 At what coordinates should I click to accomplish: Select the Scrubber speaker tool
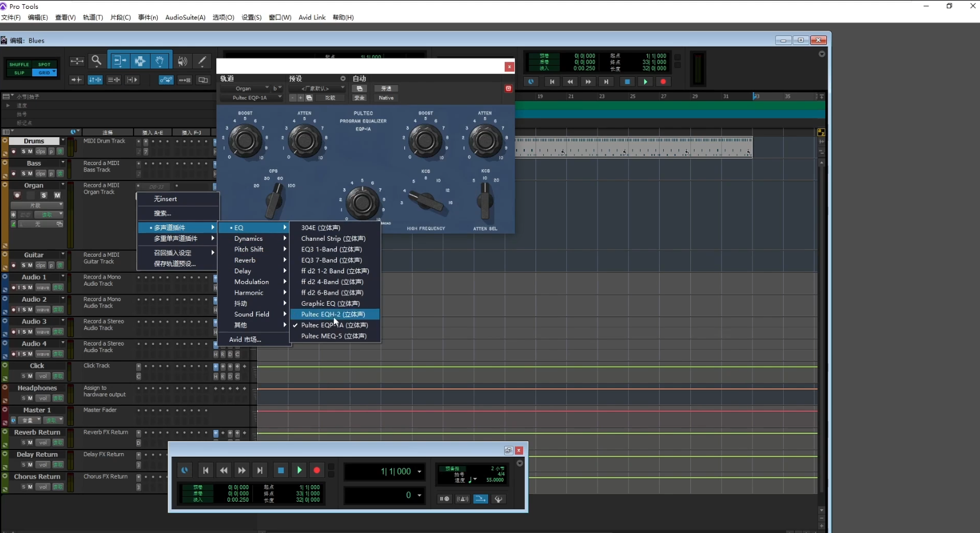tap(183, 61)
